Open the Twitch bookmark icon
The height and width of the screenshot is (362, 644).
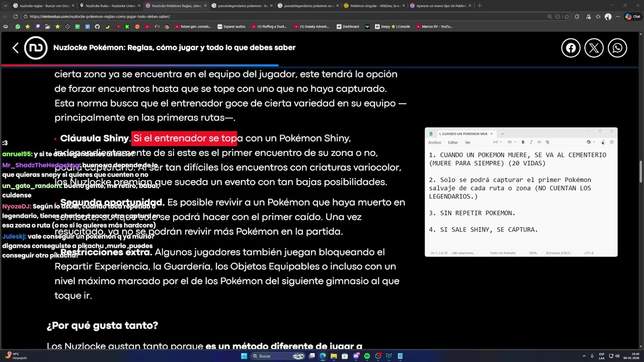[x=38, y=27]
